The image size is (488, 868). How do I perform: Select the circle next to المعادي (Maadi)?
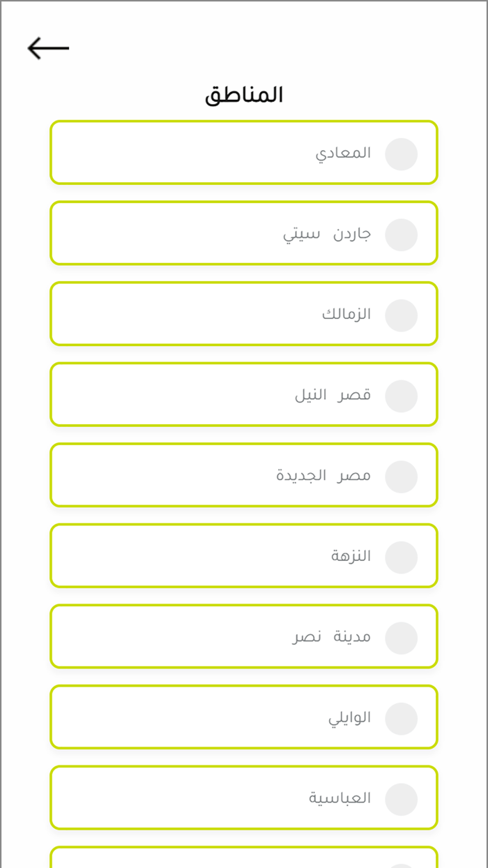(402, 154)
